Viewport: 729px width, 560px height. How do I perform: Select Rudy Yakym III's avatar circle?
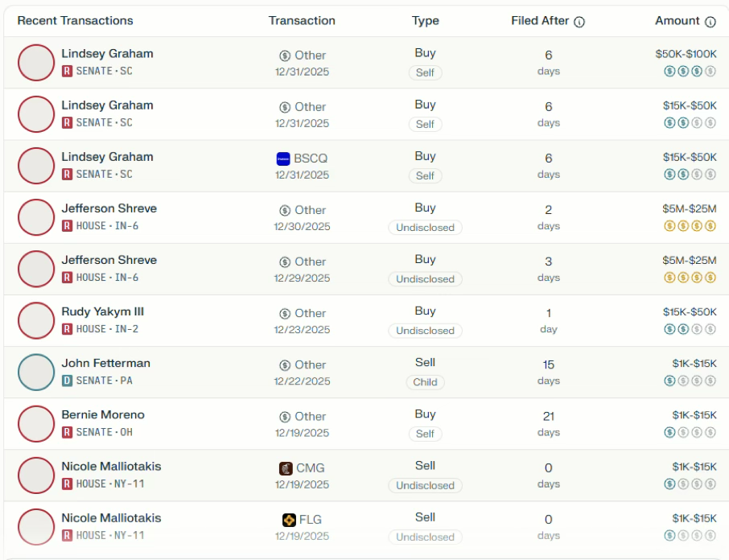click(x=36, y=321)
